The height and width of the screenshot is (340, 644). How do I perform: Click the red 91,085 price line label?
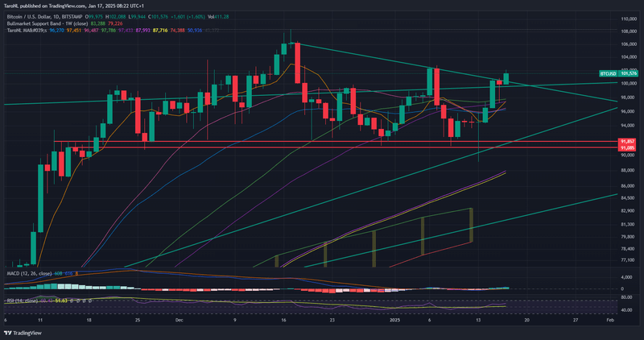tap(627, 147)
